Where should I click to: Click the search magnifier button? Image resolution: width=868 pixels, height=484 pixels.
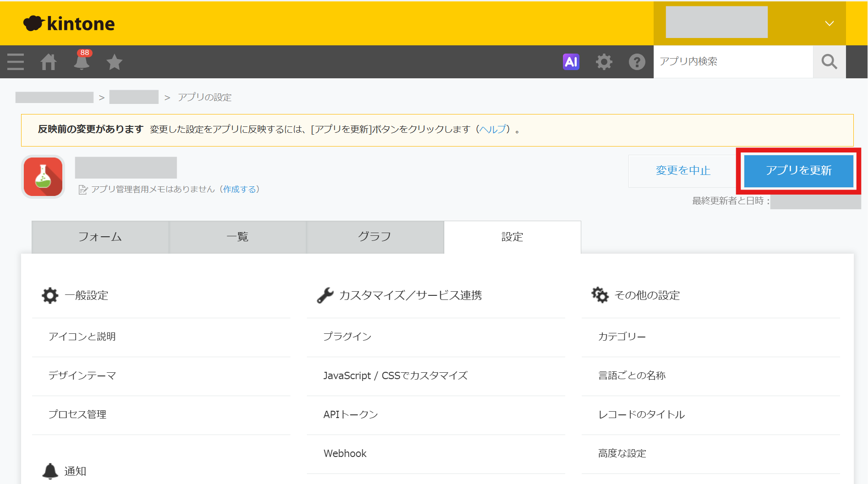[x=829, y=62]
